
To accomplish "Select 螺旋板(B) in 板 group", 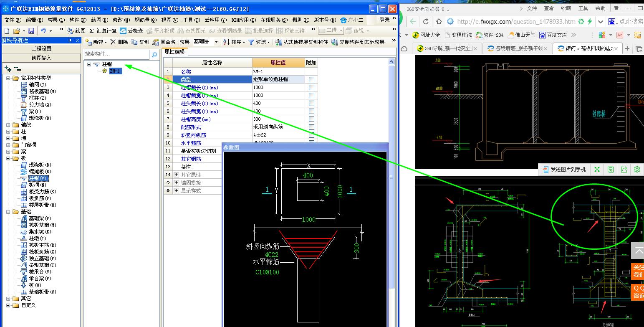I will point(40,172).
